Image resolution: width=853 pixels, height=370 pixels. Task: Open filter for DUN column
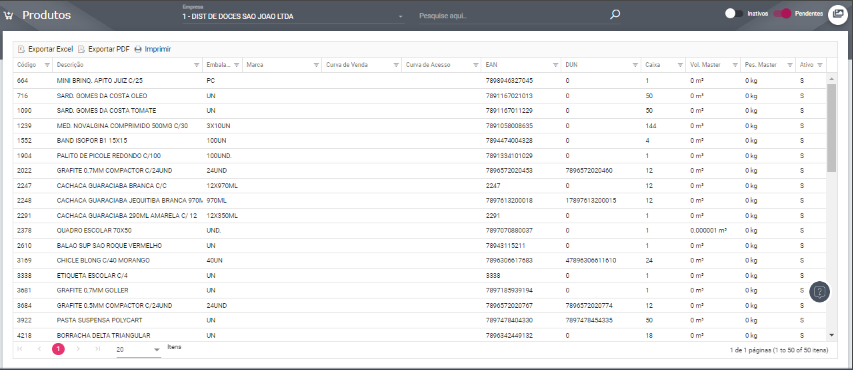(x=635, y=65)
